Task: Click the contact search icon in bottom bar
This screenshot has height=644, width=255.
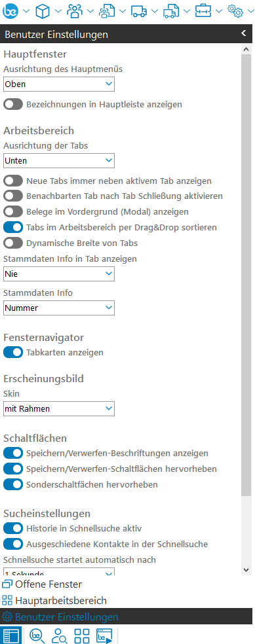Action: click(60, 635)
